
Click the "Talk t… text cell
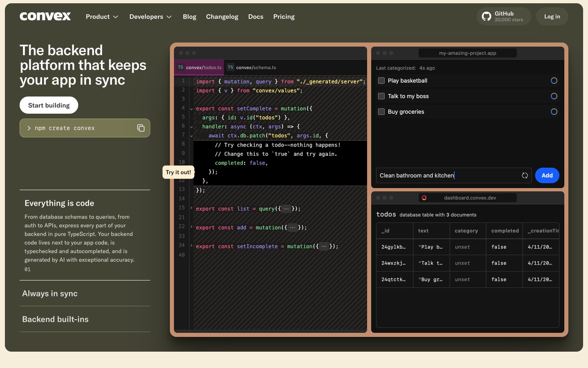(431, 263)
